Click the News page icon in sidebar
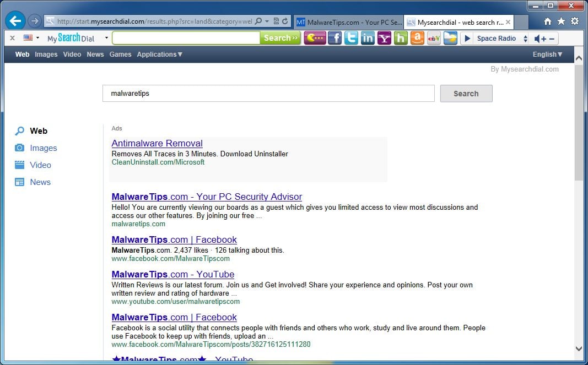 click(19, 182)
